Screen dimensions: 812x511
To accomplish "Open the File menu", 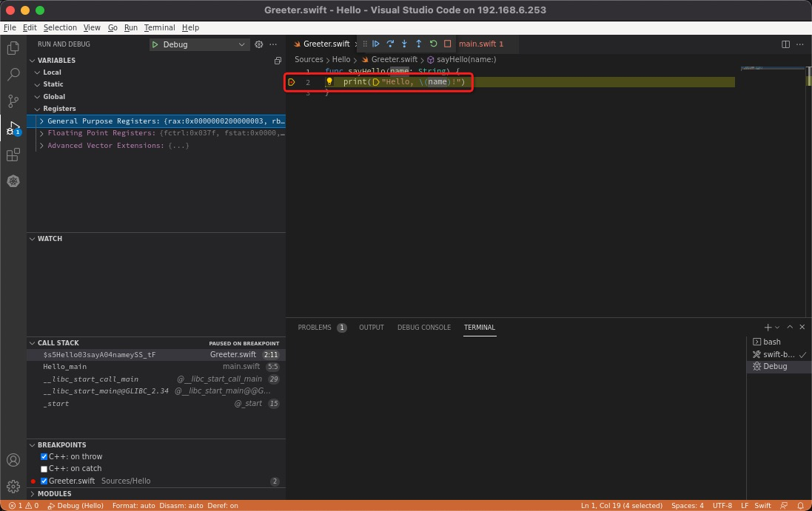I will pyautogui.click(x=10, y=27).
